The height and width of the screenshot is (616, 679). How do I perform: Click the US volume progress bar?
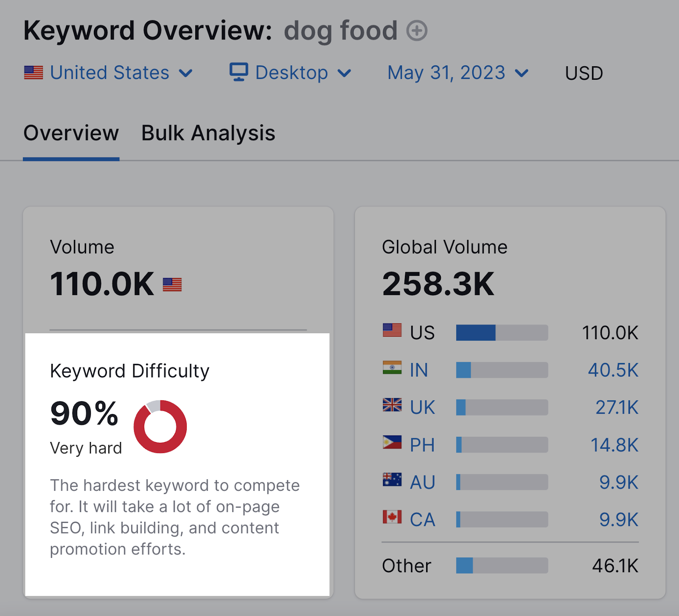[502, 333]
